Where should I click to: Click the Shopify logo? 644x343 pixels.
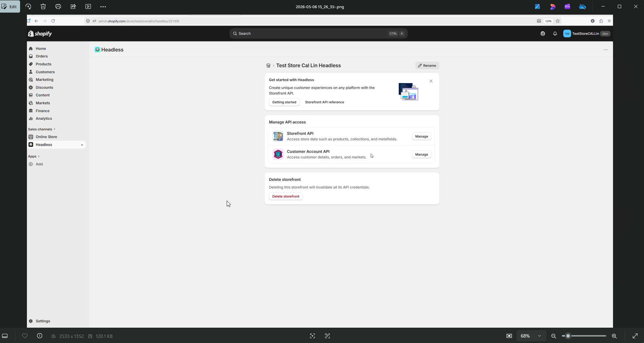pyautogui.click(x=40, y=33)
